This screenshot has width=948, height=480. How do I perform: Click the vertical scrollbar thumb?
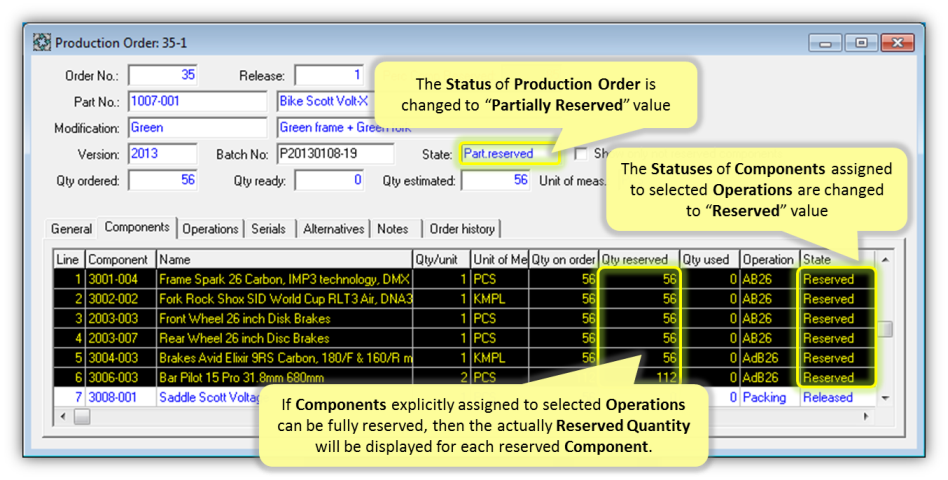[885, 329]
